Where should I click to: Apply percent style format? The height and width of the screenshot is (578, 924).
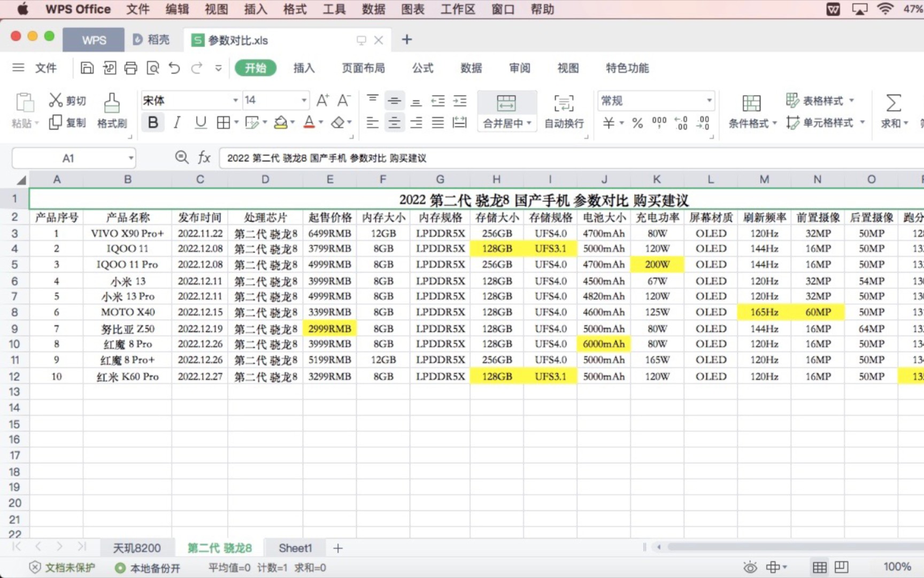(x=637, y=123)
